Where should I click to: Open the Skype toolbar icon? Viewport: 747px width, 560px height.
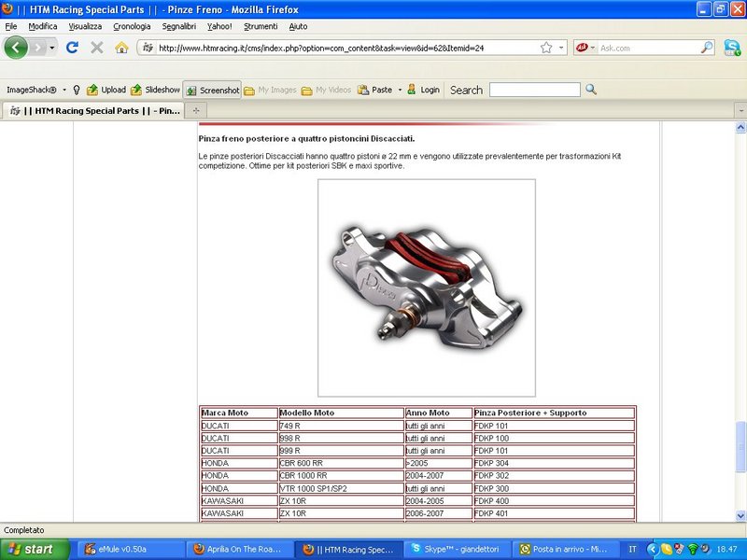click(732, 48)
